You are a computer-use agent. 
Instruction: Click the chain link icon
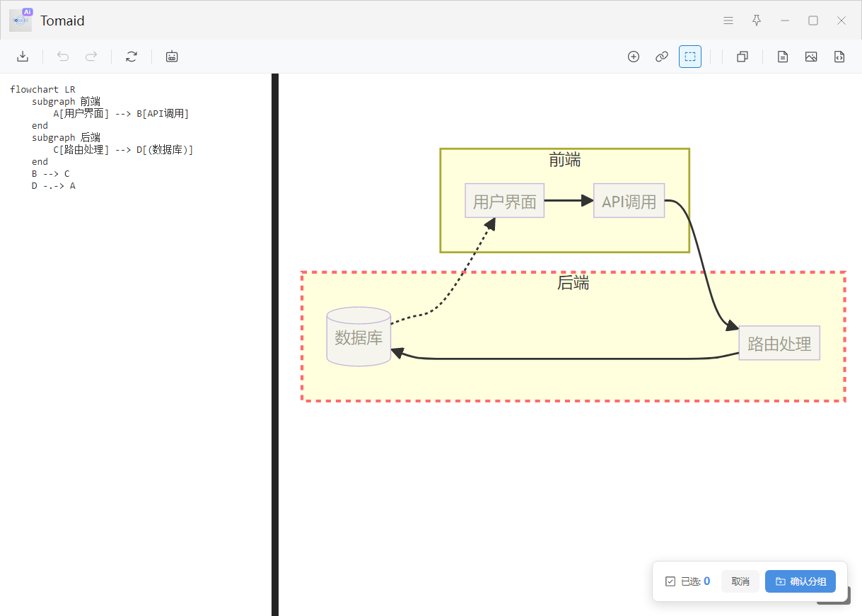pos(662,57)
